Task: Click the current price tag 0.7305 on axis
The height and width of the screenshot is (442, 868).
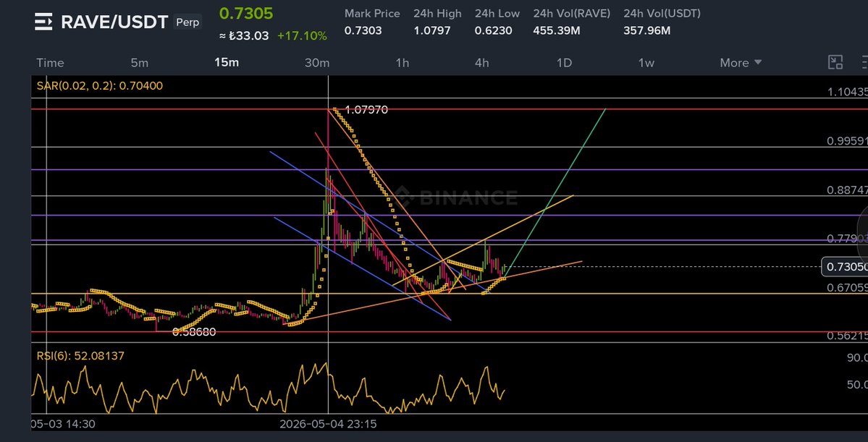Action: tap(845, 267)
